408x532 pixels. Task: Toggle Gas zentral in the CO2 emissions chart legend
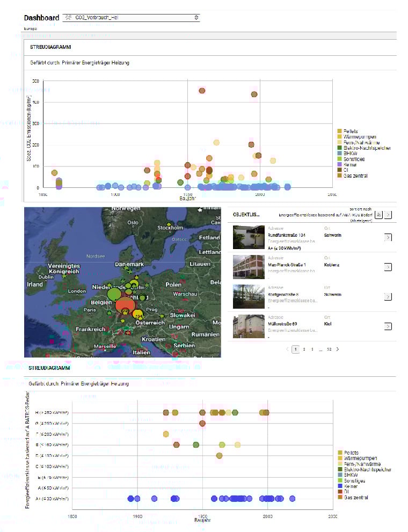pyautogui.click(x=352, y=176)
